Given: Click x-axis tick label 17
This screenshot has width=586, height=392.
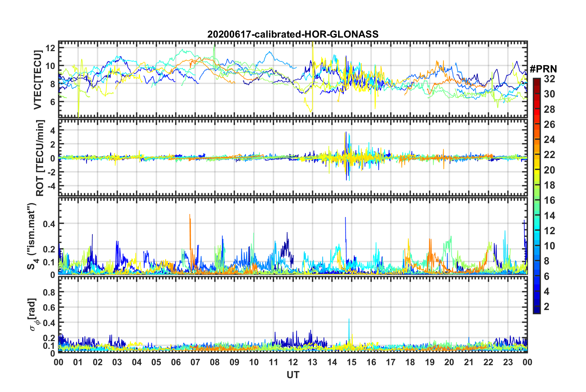Looking at the screenshot, I should point(391,362).
